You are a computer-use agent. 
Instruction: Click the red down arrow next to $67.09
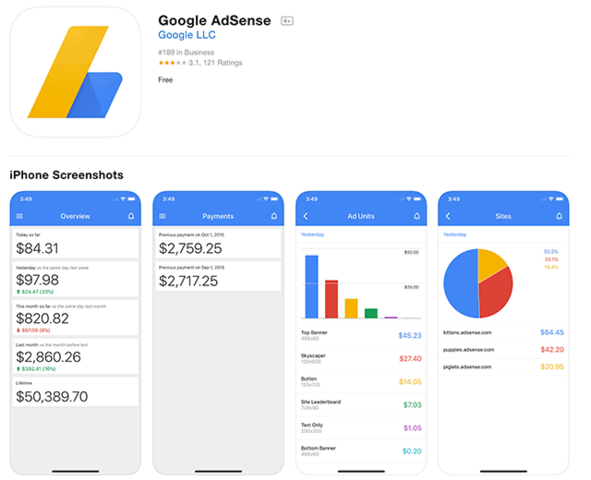[18, 330]
